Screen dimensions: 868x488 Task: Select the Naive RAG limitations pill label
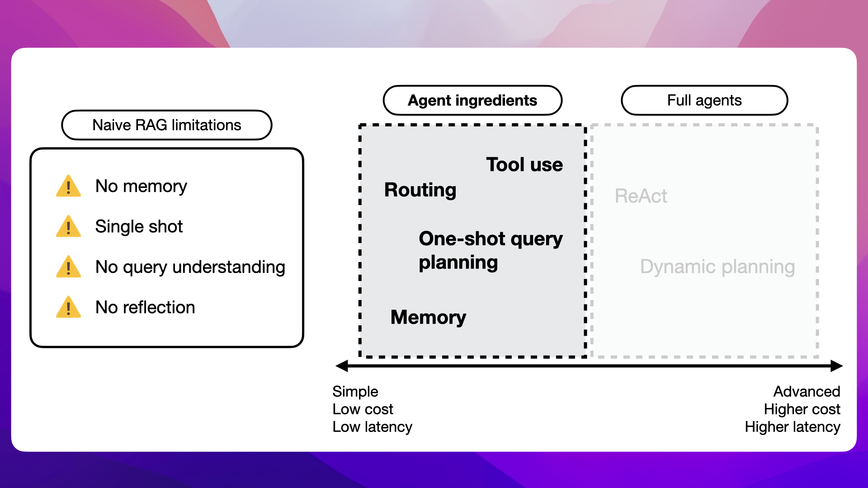coord(167,125)
